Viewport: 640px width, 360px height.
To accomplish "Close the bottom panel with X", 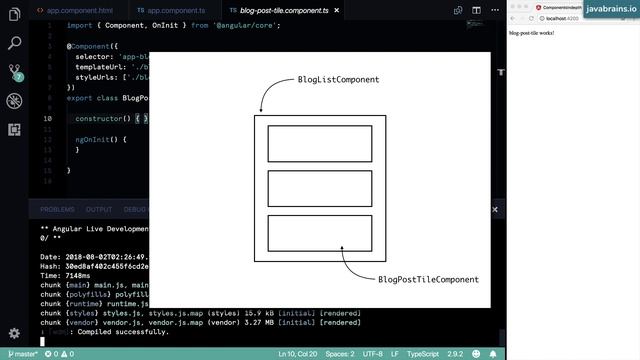I will click(495, 209).
